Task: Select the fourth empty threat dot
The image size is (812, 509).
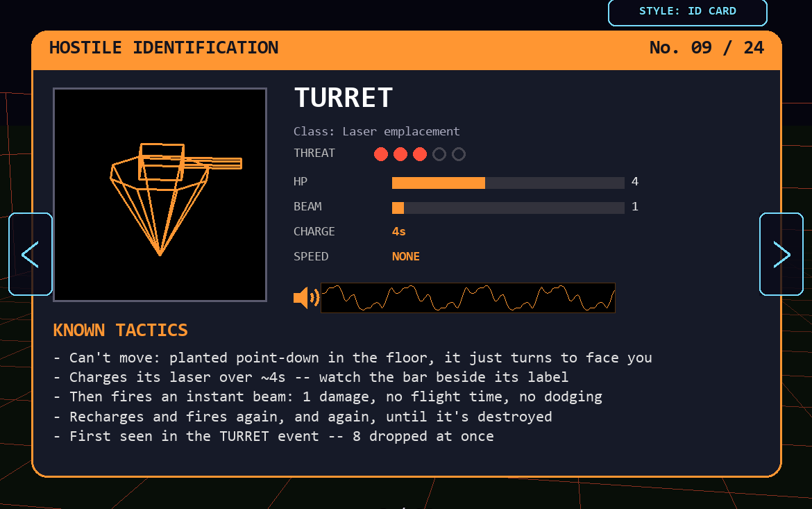Action: tap(439, 154)
